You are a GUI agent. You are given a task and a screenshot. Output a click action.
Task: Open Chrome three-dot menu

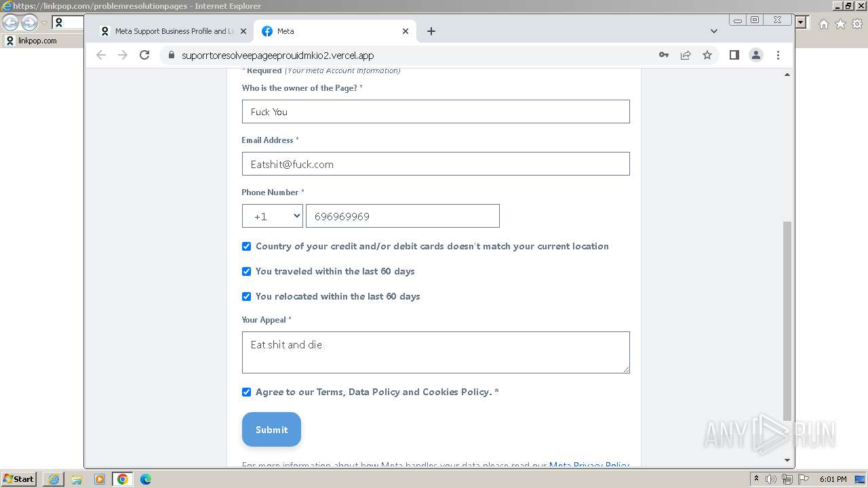tap(778, 56)
